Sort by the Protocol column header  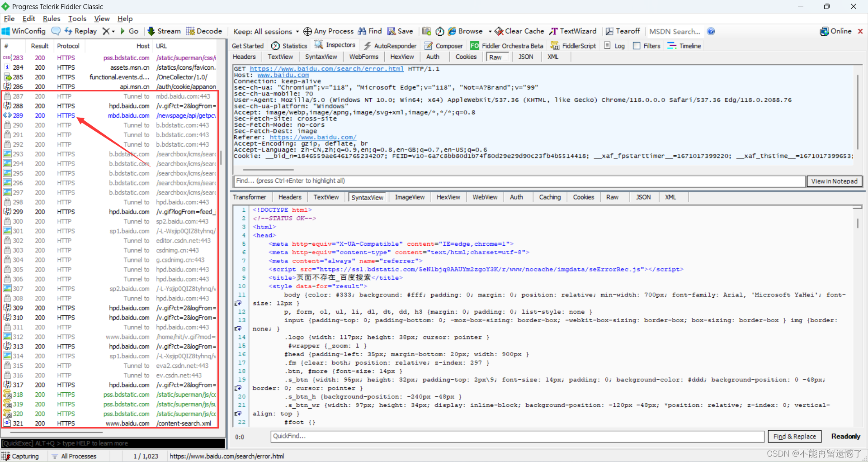(68, 46)
